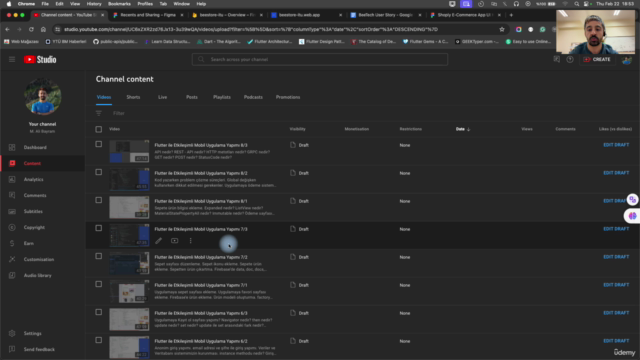Open visibility Draft for video 7/1
This screenshot has height=360, width=640.
[x=299, y=285]
